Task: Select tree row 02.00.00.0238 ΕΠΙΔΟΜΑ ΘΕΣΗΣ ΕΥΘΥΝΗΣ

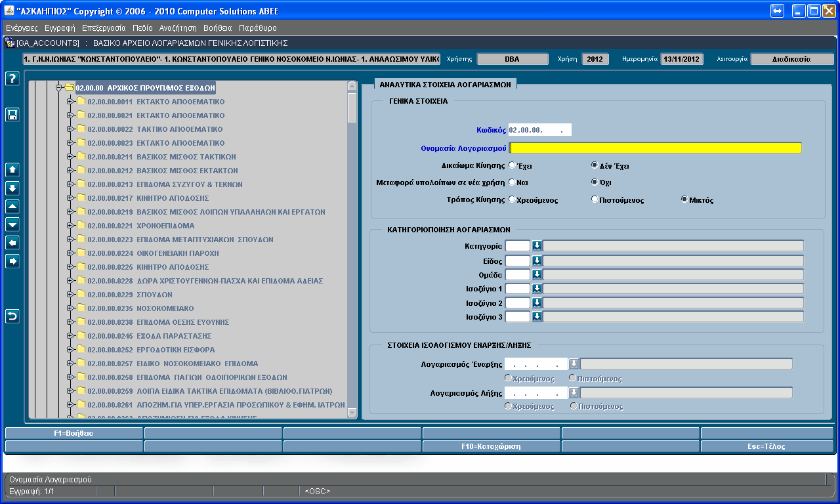Action: tap(158, 322)
